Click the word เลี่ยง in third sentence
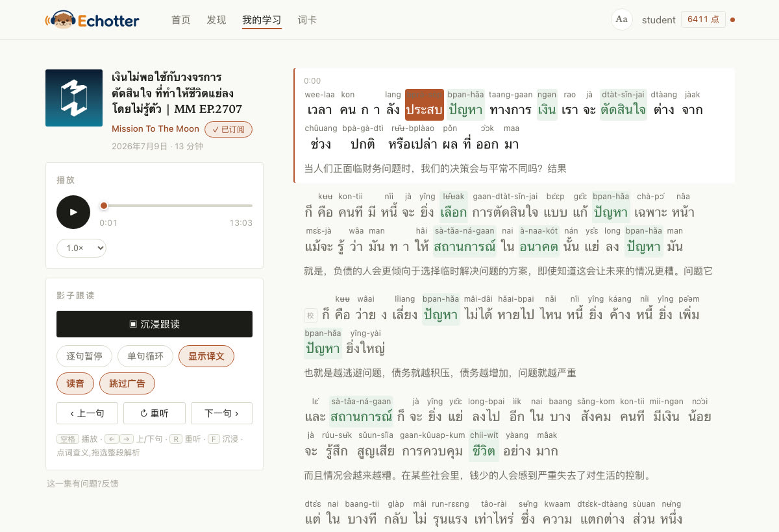The image size is (779, 532). pos(404,309)
